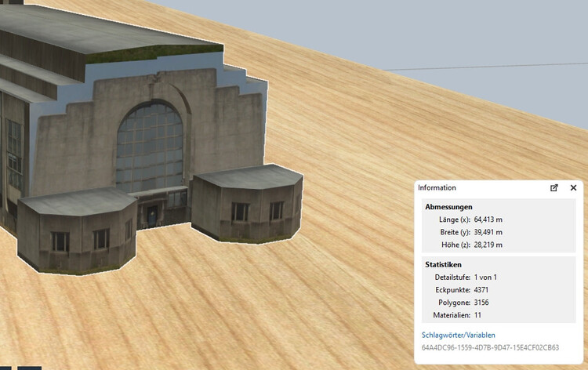Close the Information panel

(x=573, y=188)
